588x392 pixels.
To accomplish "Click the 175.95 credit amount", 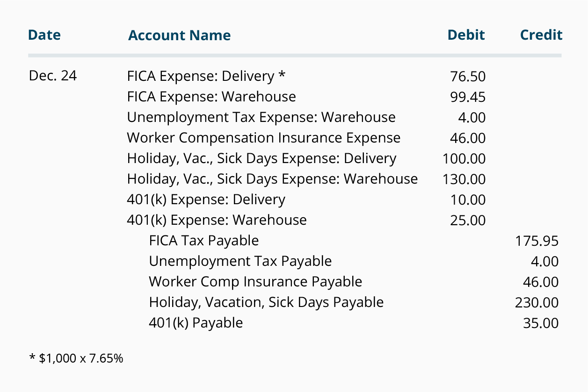I will [537, 241].
